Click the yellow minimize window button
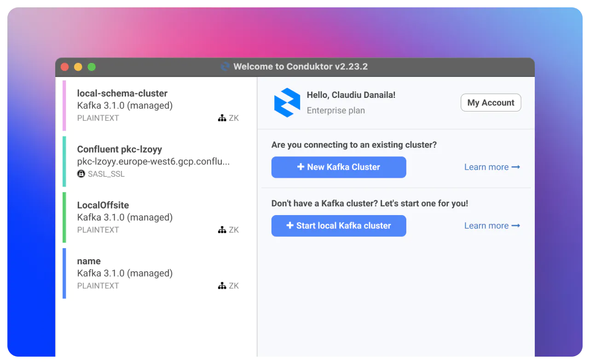 pos(78,67)
